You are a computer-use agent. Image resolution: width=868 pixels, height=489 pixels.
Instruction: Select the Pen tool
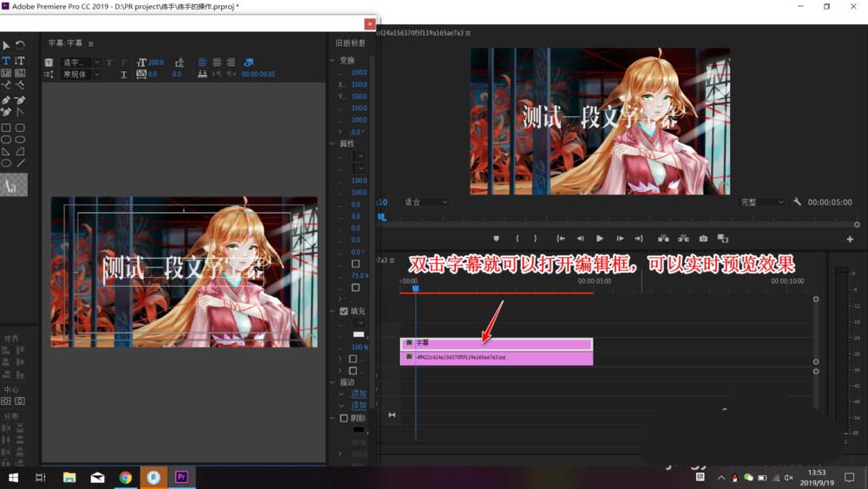6,100
